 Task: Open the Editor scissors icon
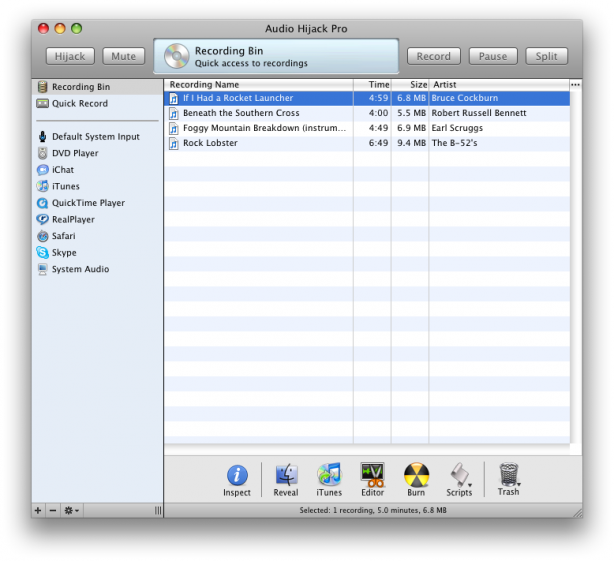[x=372, y=474]
